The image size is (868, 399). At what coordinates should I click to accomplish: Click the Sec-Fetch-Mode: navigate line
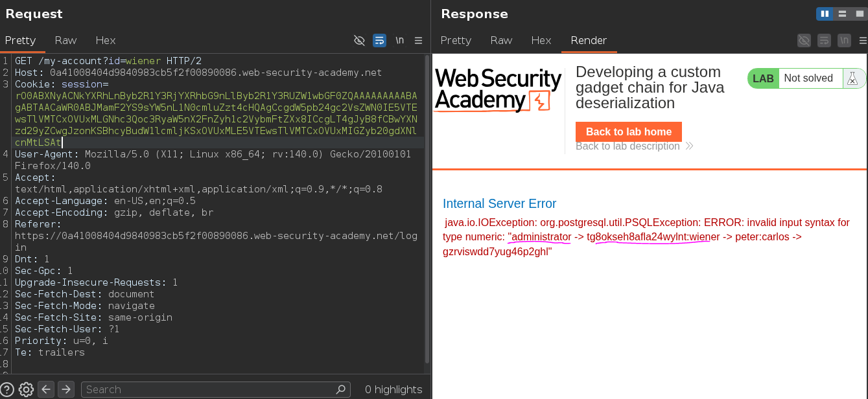pos(85,306)
